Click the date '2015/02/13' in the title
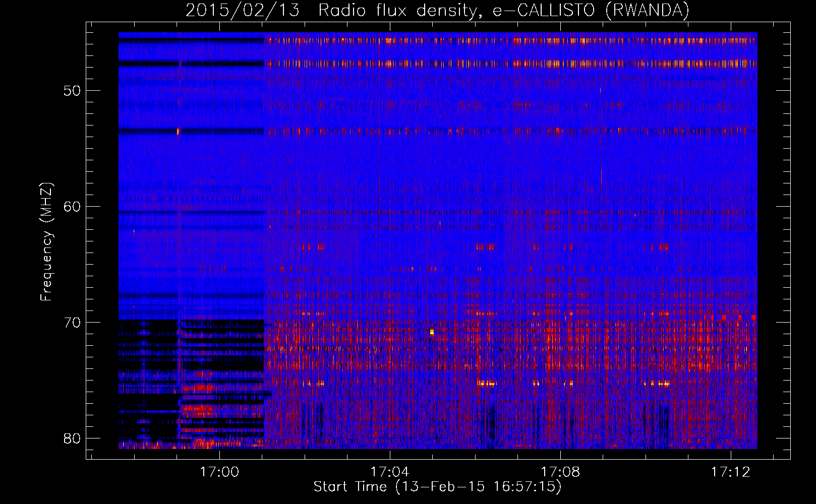 point(243,11)
